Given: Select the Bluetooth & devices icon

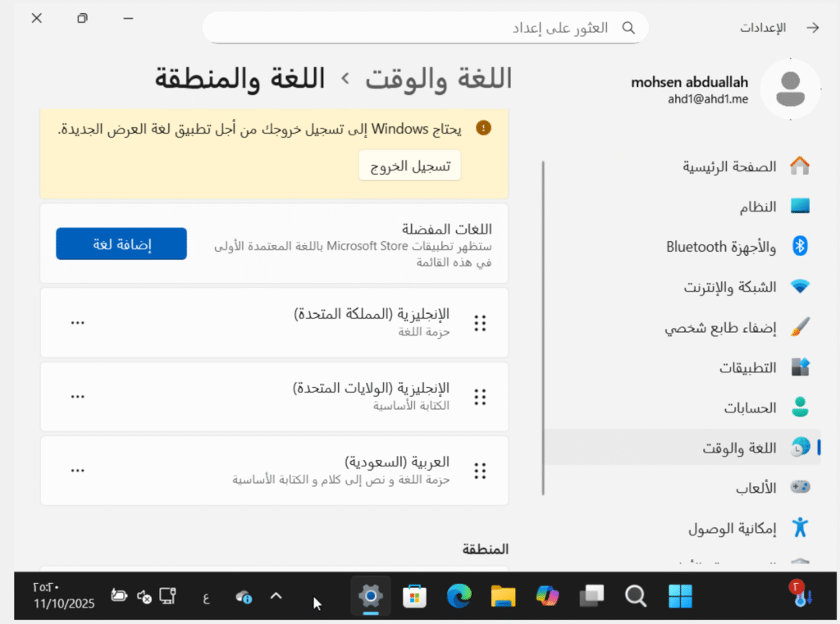Looking at the screenshot, I should 800,247.
